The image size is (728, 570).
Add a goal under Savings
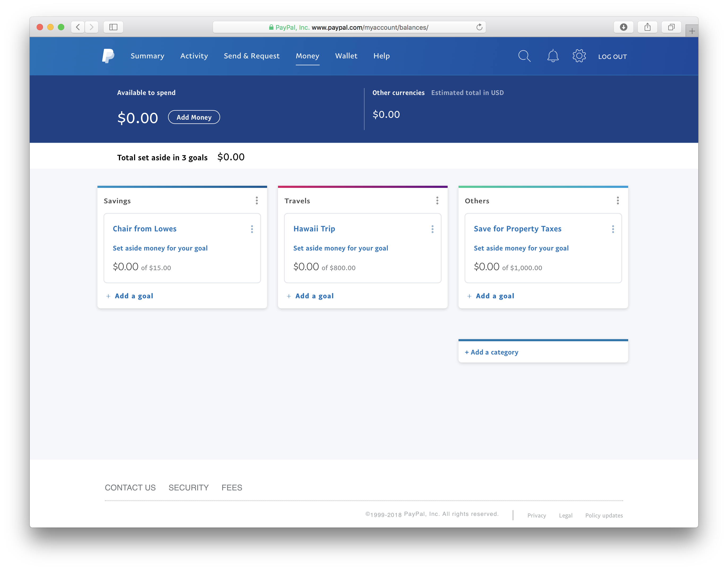coord(130,296)
